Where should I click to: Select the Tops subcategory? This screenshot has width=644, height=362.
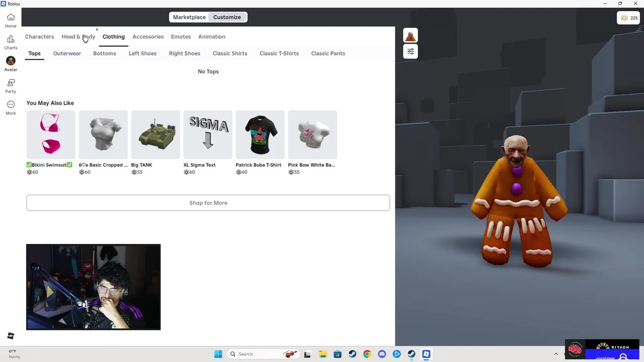coord(34,53)
